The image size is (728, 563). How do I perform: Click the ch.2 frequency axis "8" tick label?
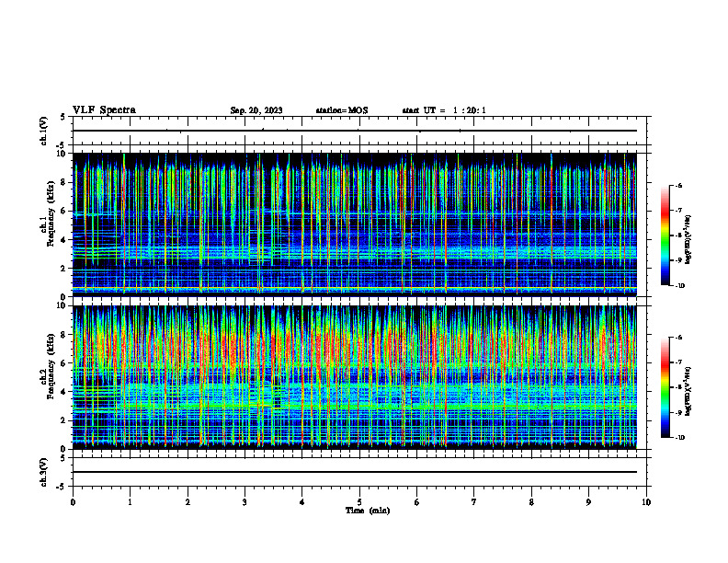[x=64, y=335]
